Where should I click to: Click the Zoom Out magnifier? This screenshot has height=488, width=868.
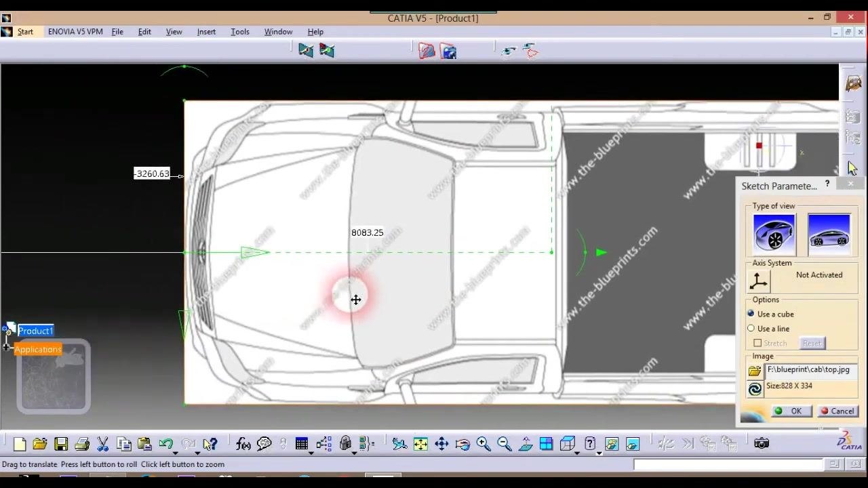[505, 444]
